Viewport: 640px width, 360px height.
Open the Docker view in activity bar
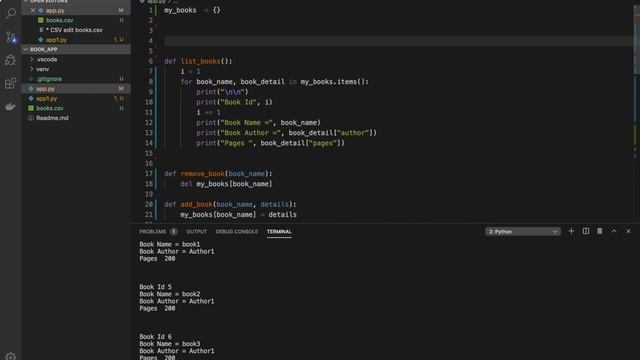pyautogui.click(x=11, y=107)
